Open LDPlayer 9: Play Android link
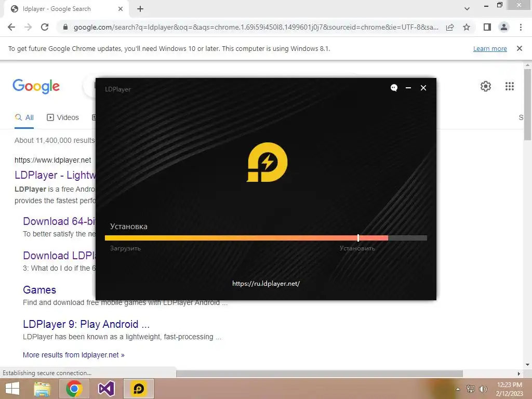 tap(86, 324)
